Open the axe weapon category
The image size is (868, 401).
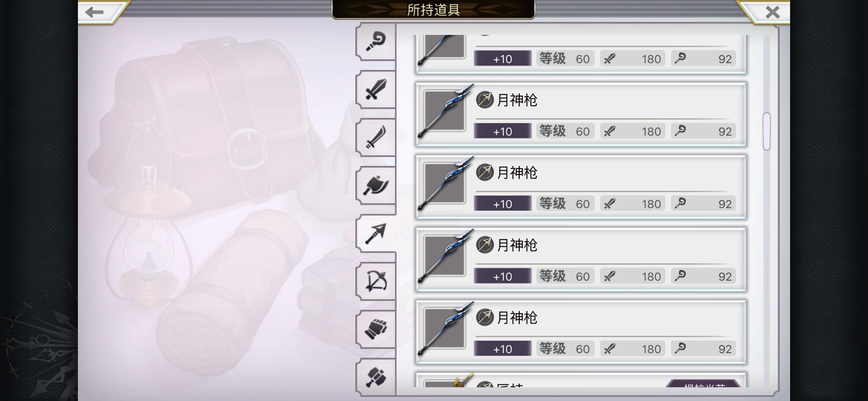tap(375, 185)
